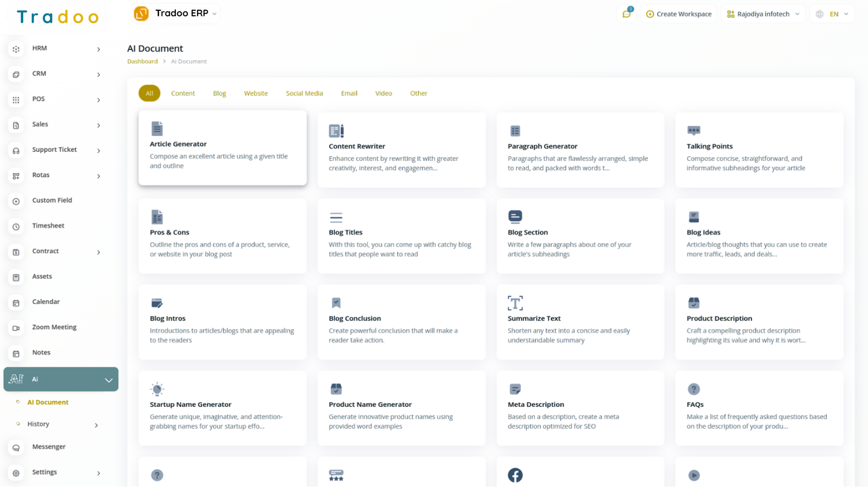
Task: Open the chat notifications icon
Action: click(x=627, y=14)
